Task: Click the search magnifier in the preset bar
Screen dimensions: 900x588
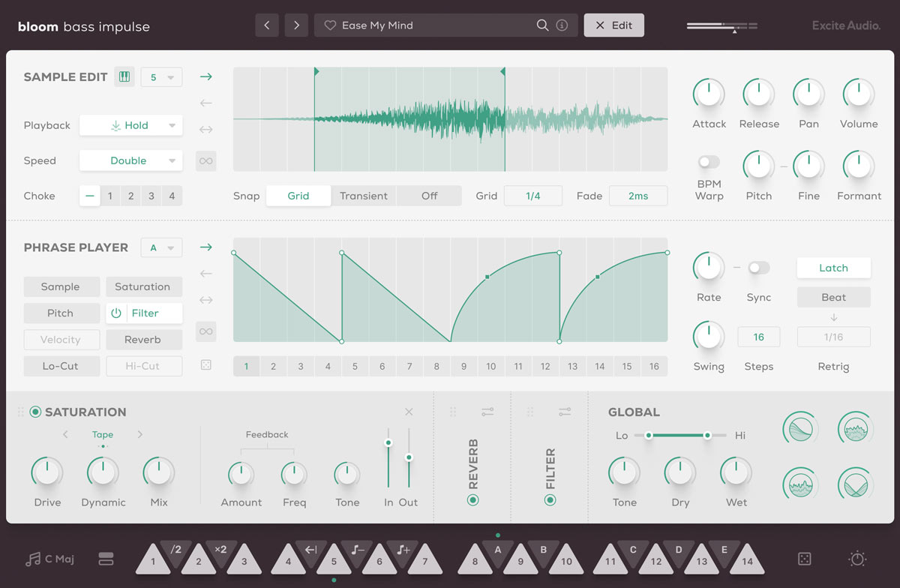Action: click(x=542, y=25)
